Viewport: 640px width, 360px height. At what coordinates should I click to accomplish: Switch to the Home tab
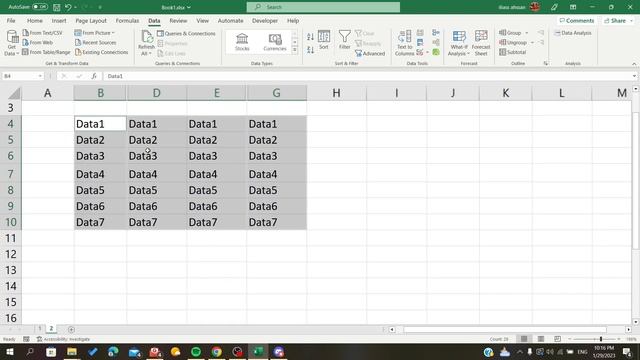(35, 20)
